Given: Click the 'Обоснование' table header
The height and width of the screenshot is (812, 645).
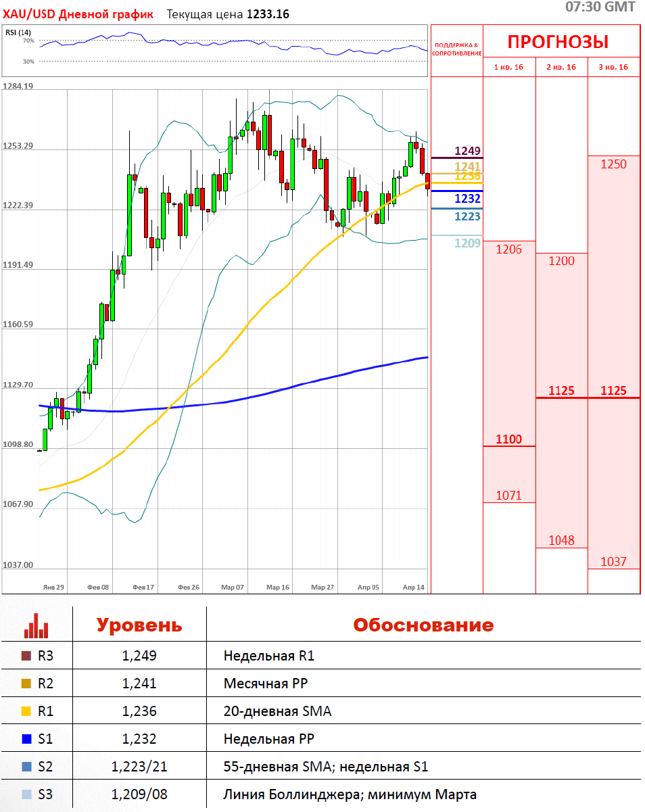Looking at the screenshot, I should [x=423, y=625].
